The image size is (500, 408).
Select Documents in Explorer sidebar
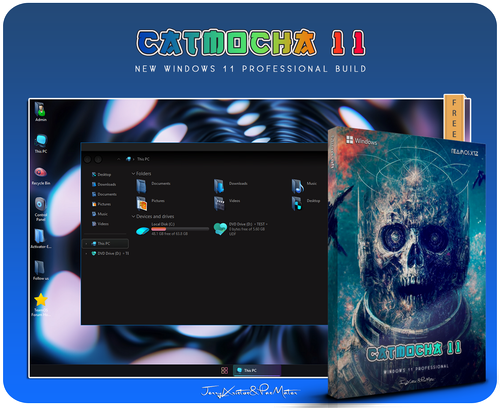(x=104, y=194)
